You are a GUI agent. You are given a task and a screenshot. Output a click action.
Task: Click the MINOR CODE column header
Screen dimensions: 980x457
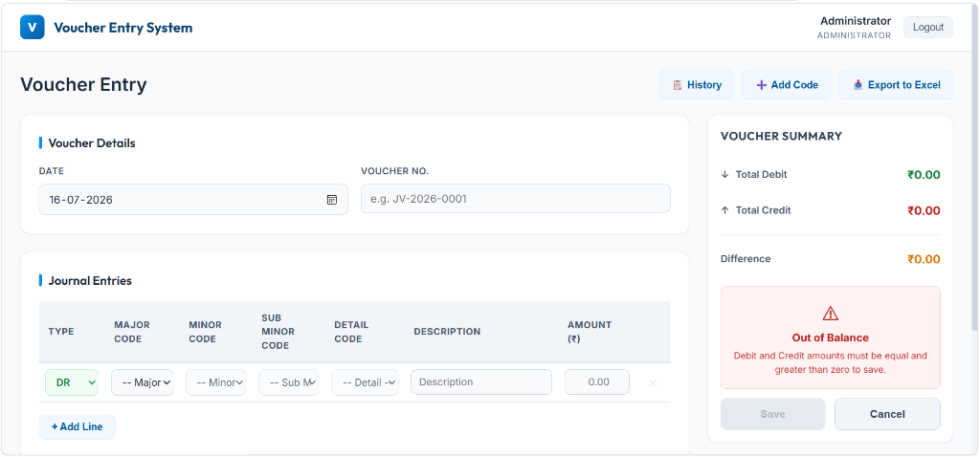(x=205, y=332)
